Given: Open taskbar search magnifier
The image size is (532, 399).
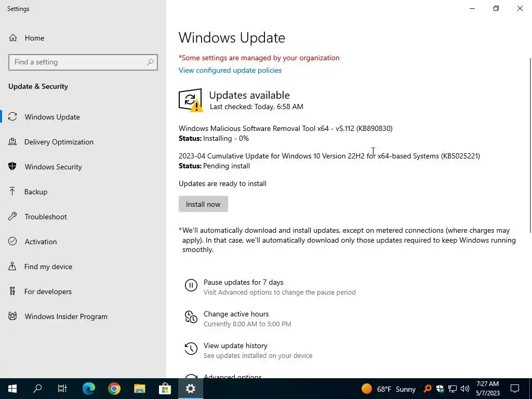Looking at the screenshot, I should pyautogui.click(x=37, y=389).
